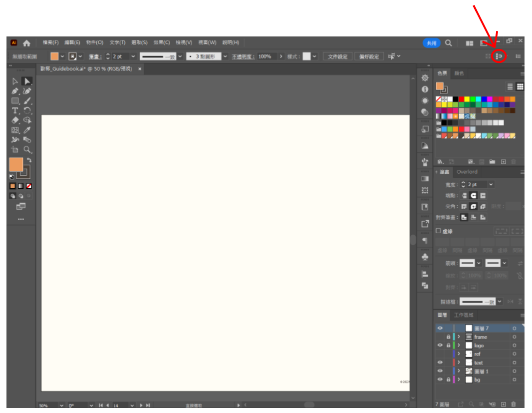Enable the 虛線 dashed line checkbox
Image resolution: width=532 pixels, height=413 pixels.
[438, 231]
